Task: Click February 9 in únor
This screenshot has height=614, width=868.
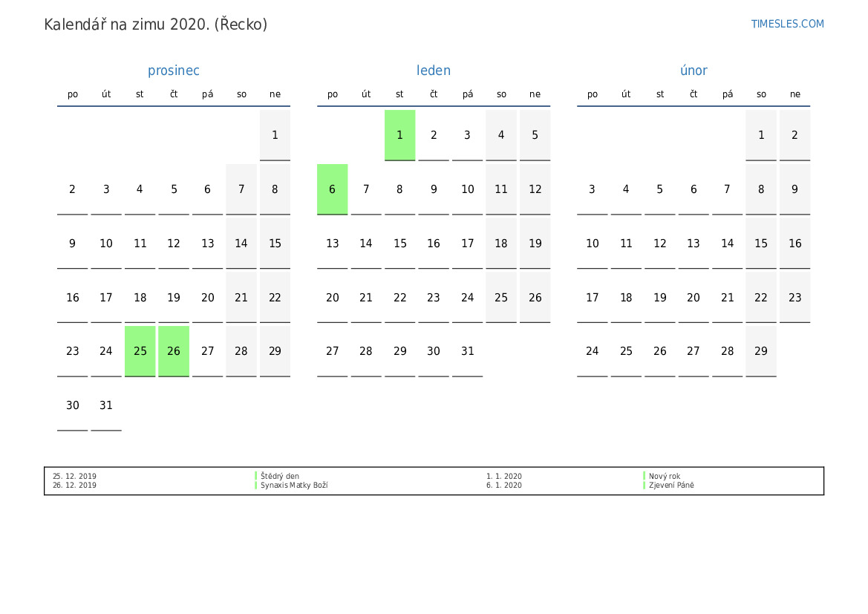Action: pos(795,189)
